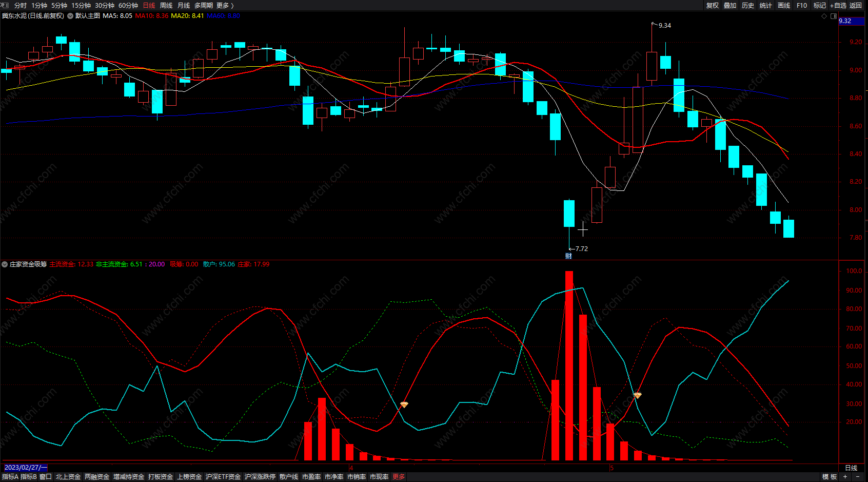Viewport: 868px width, 482px height.
Task: Open the 上榜资金 indicator tab
Action: pyautogui.click(x=189, y=477)
